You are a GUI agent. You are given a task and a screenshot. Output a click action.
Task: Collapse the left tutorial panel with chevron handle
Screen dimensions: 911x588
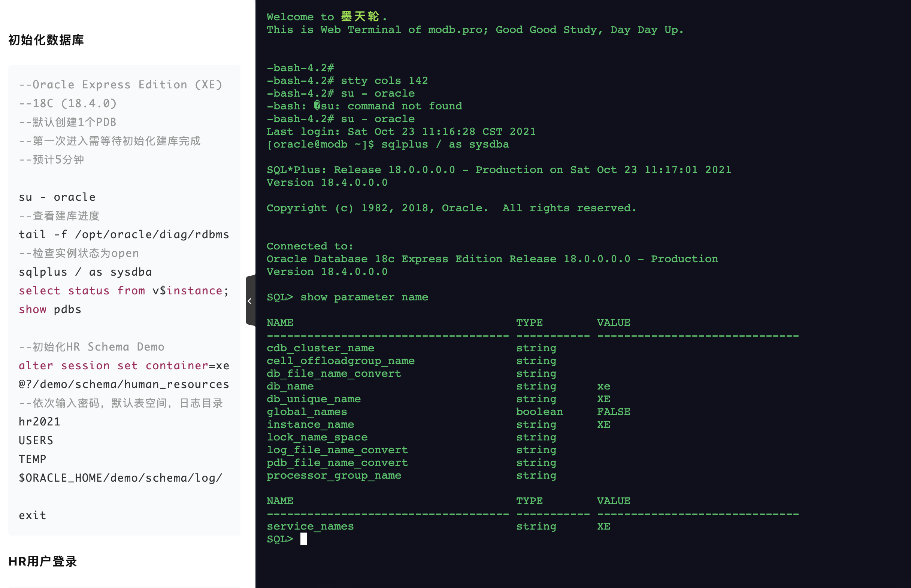250,301
